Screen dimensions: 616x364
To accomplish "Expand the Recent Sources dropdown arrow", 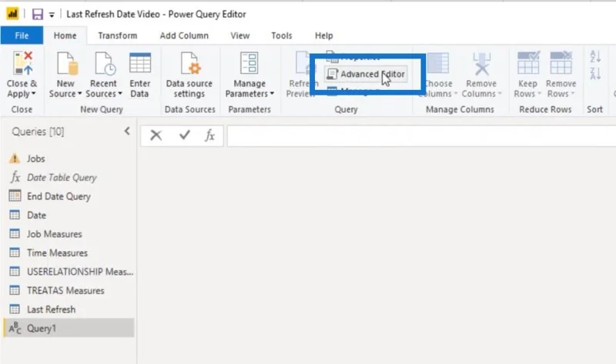I will [120, 94].
